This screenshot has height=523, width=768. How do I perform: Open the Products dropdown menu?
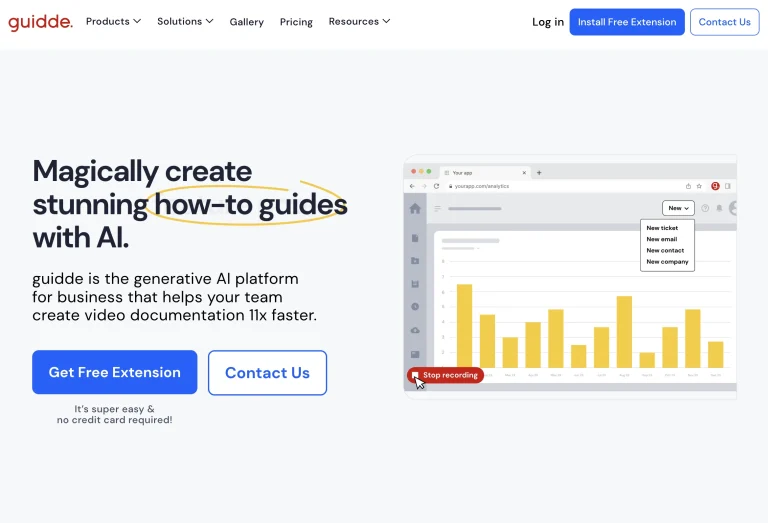pos(113,22)
